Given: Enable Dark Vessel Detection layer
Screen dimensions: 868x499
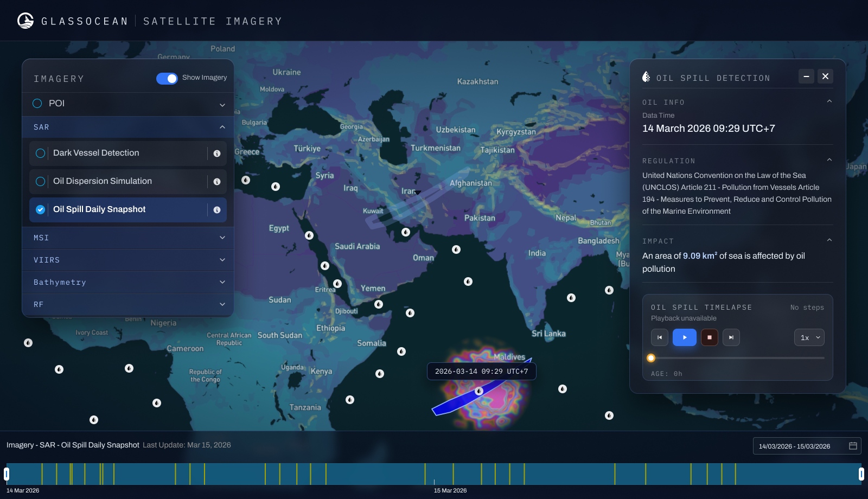Looking at the screenshot, I should (x=40, y=153).
